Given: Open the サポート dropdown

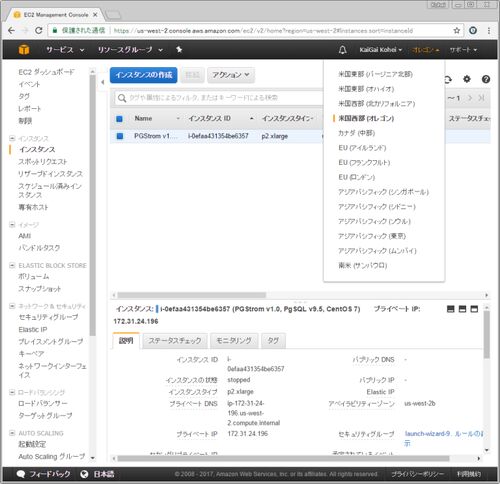Looking at the screenshot, I should pyautogui.click(x=463, y=50).
